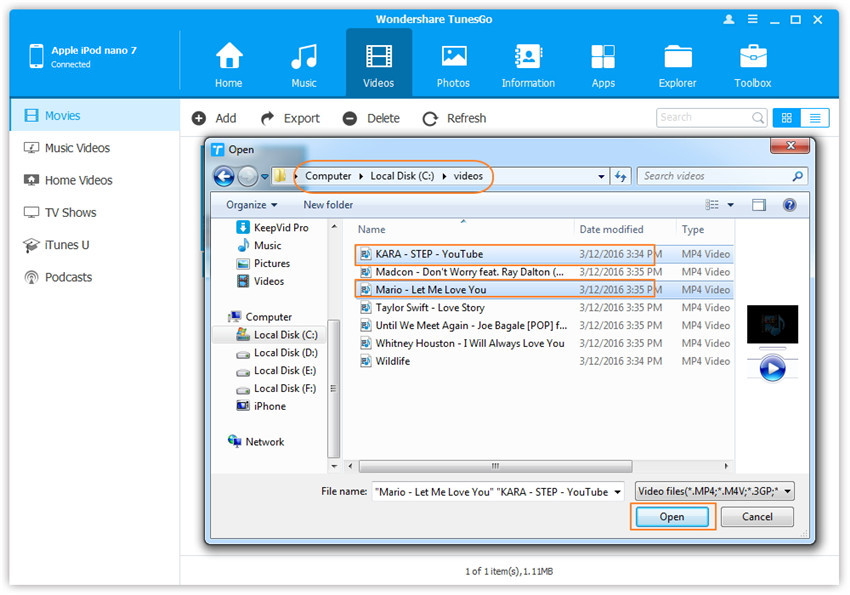This screenshot has width=850, height=595.
Task: Open the Information contacts icon
Action: pos(528,57)
